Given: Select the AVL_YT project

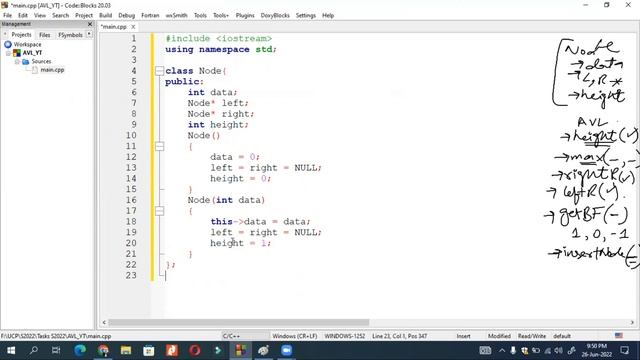Looking at the screenshot, I should pos(32,53).
